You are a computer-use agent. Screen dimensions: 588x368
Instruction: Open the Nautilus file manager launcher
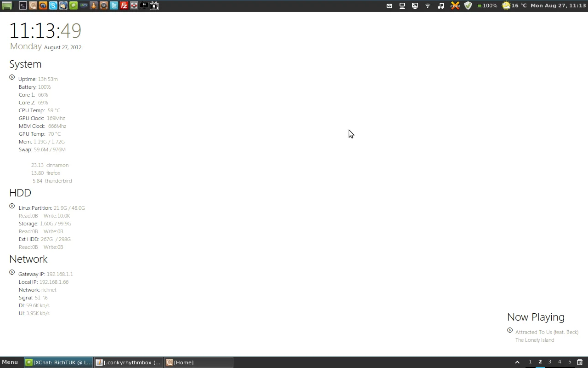pos(33,6)
